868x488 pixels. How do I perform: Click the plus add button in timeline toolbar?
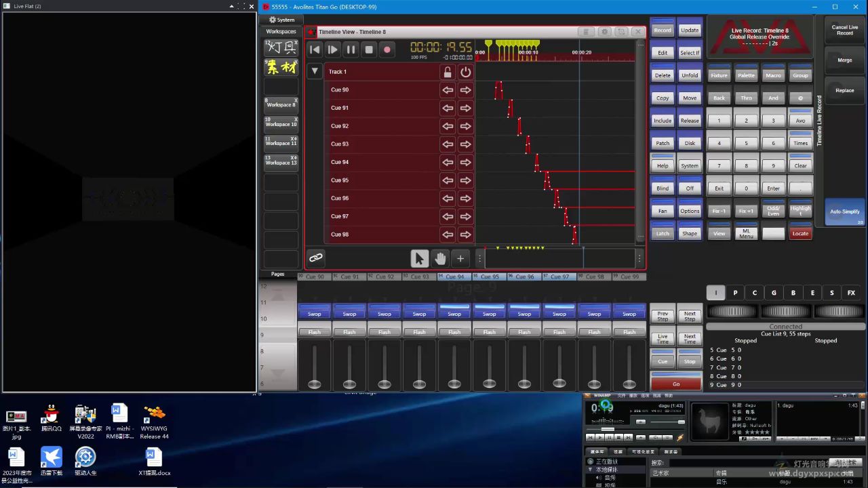pos(460,258)
